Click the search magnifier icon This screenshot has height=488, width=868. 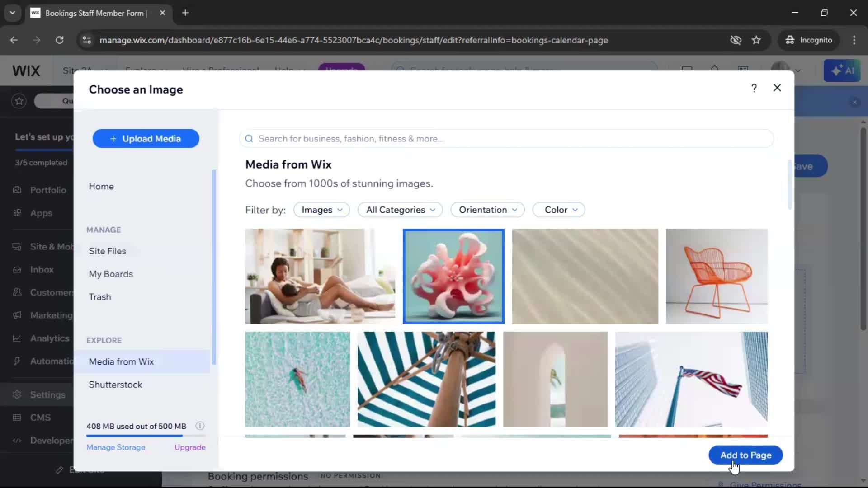click(249, 139)
